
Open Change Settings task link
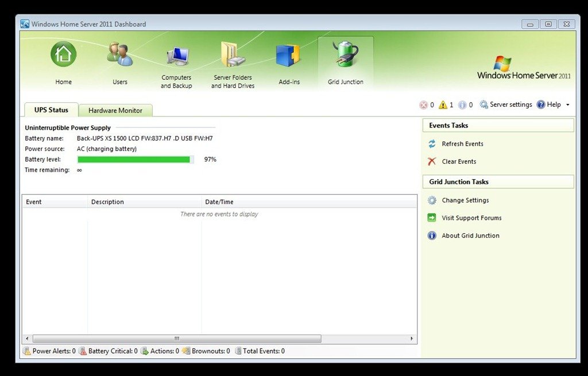[x=465, y=200]
